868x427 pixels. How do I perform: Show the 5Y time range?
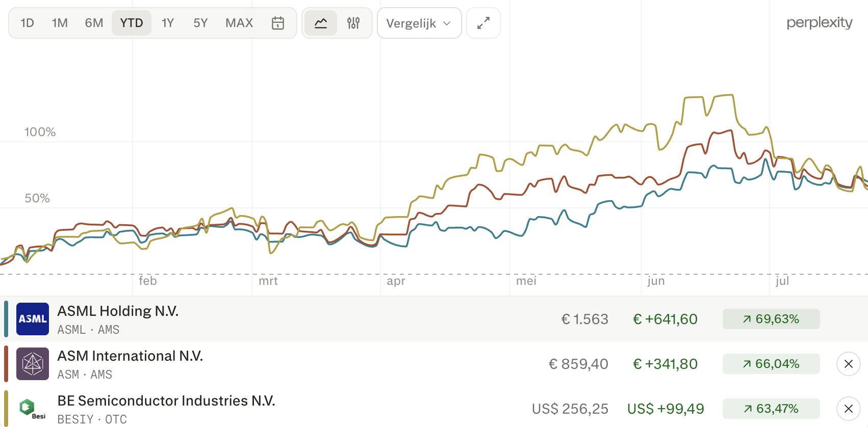[200, 23]
